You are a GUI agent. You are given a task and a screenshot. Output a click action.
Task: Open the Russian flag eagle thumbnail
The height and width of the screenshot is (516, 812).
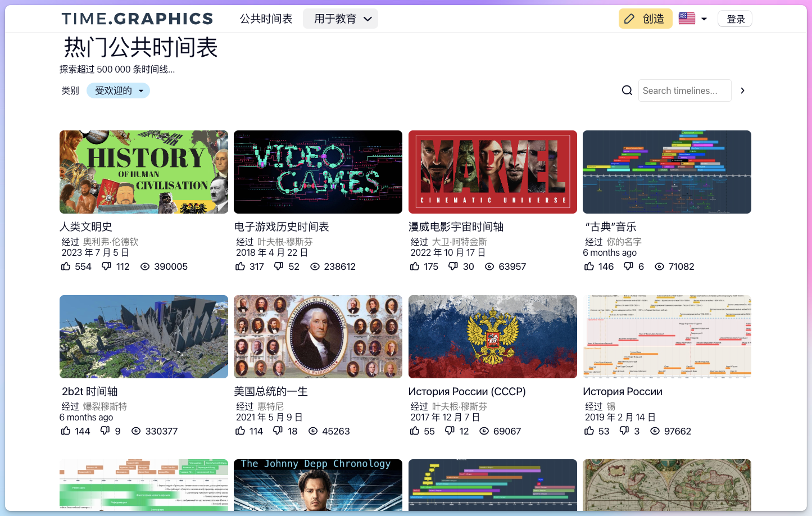tap(493, 337)
